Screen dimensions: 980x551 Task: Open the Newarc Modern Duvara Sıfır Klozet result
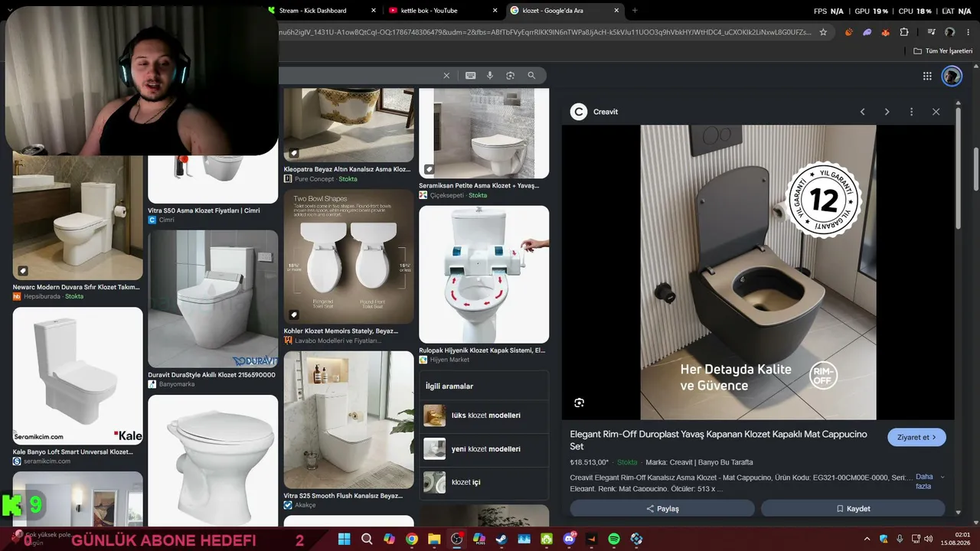tap(77, 288)
